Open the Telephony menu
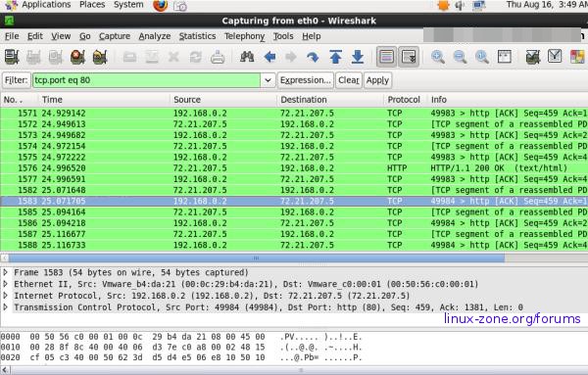 tap(244, 36)
